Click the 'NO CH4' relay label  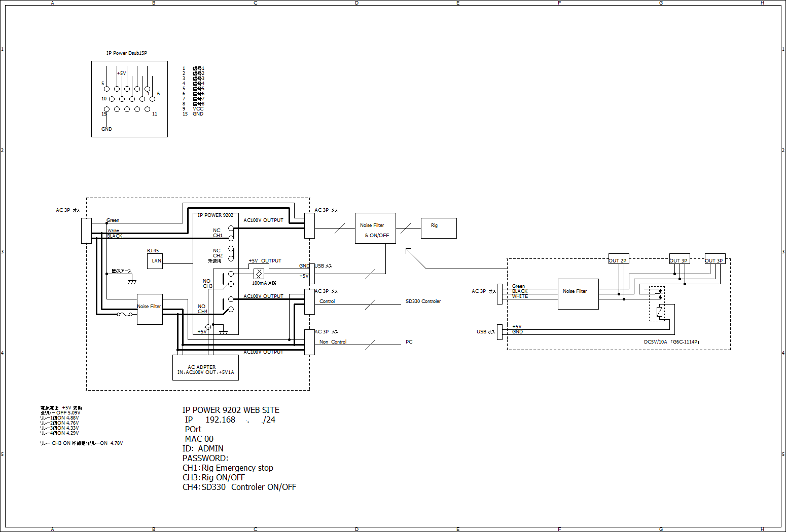202,309
